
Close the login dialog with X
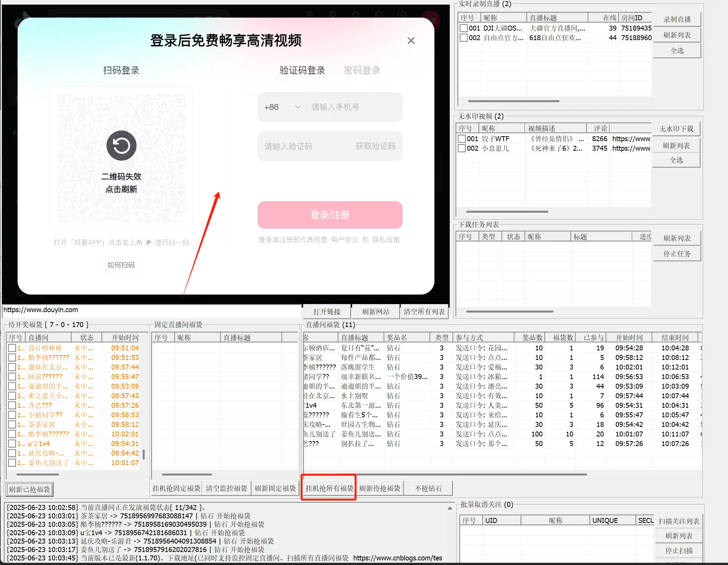point(411,41)
